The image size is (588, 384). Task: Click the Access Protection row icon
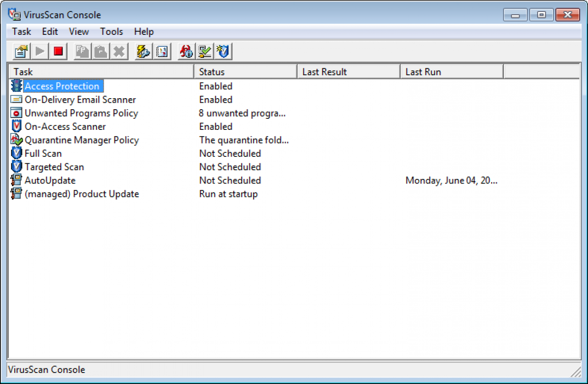point(17,86)
